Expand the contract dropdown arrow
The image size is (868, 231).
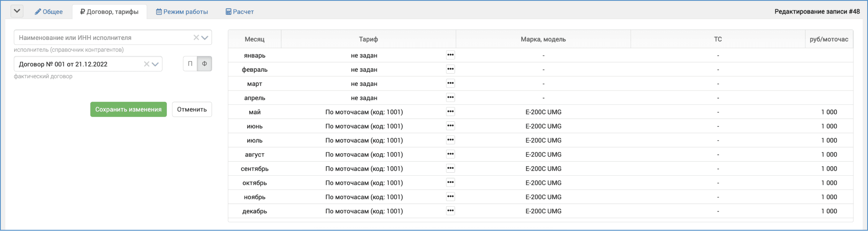coord(155,64)
